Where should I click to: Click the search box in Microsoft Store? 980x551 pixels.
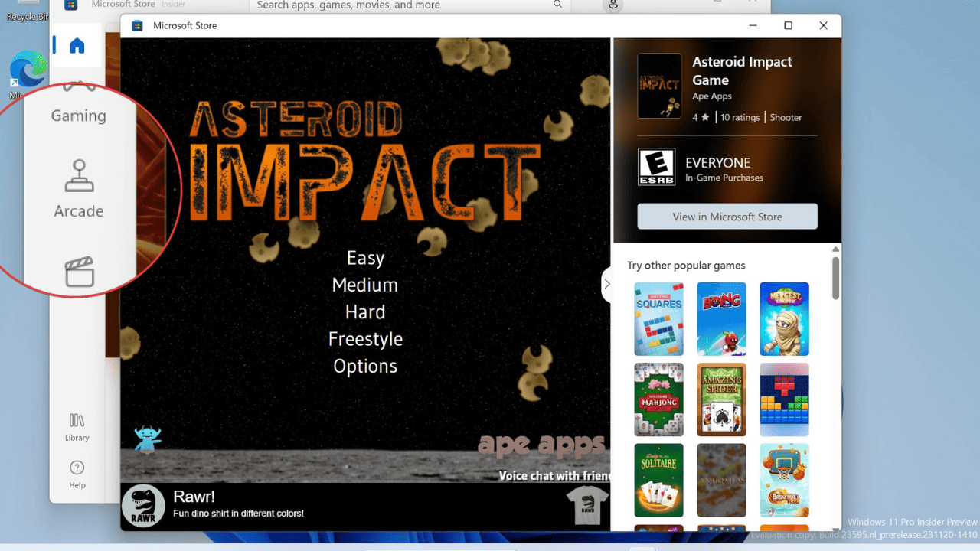point(410,5)
